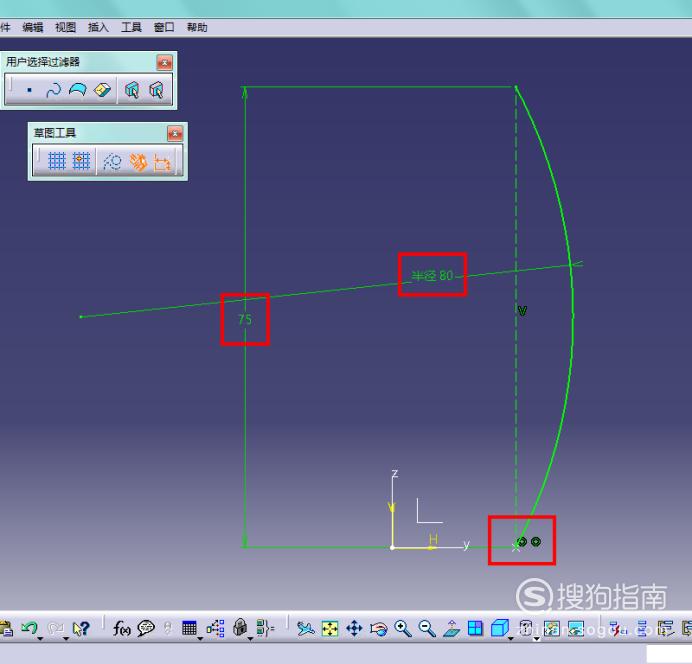Toggle the sketch Grid display
Viewport: 692px width, 664px height.
(x=56, y=161)
